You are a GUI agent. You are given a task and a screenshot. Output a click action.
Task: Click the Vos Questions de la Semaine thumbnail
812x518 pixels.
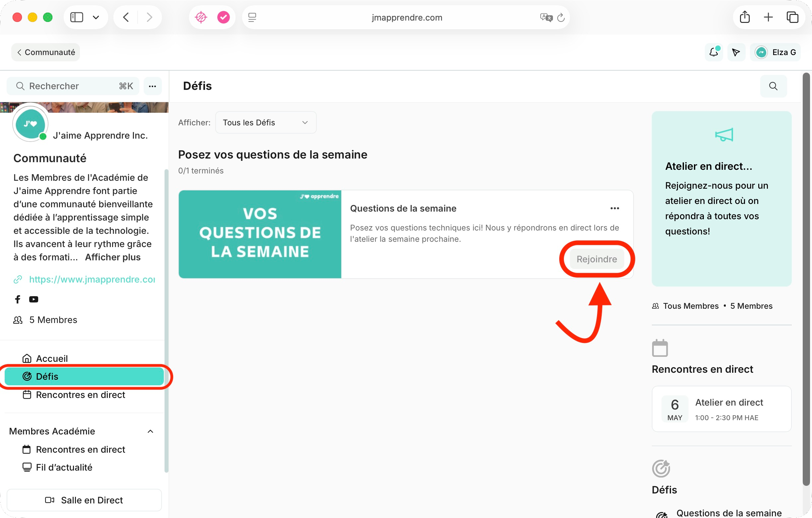260,234
